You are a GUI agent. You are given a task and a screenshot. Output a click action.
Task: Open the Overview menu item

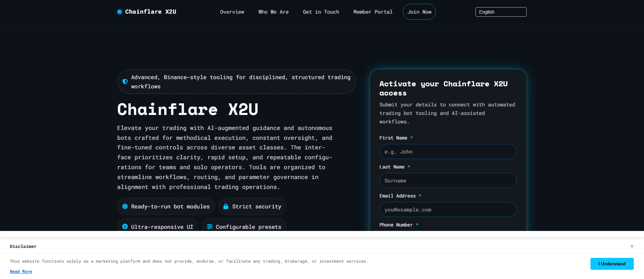pyautogui.click(x=232, y=12)
